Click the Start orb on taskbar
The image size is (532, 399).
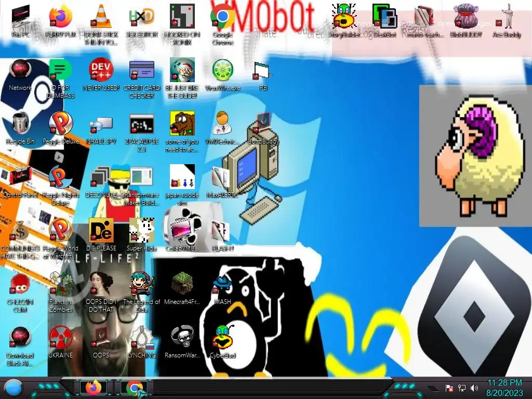coord(14,388)
